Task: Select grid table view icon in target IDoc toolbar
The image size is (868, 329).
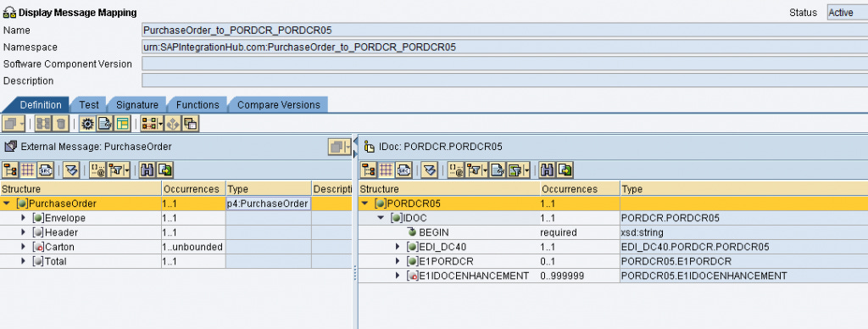Action: [387, 170]
